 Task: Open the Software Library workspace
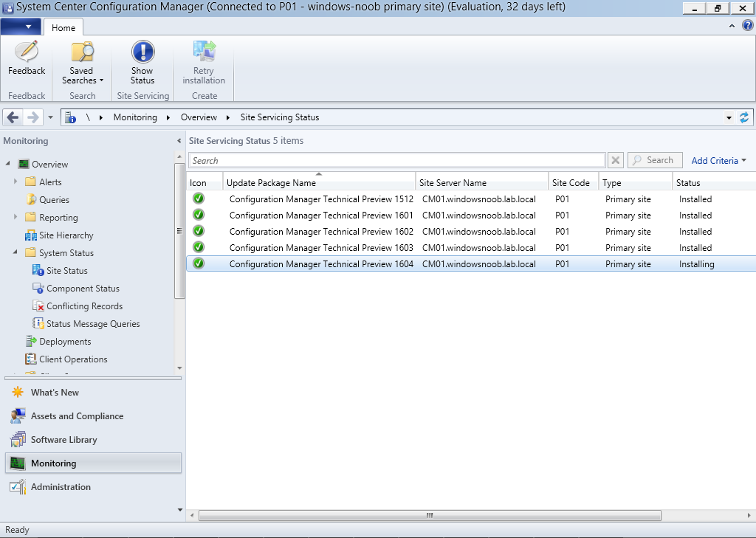pos(63,440)
